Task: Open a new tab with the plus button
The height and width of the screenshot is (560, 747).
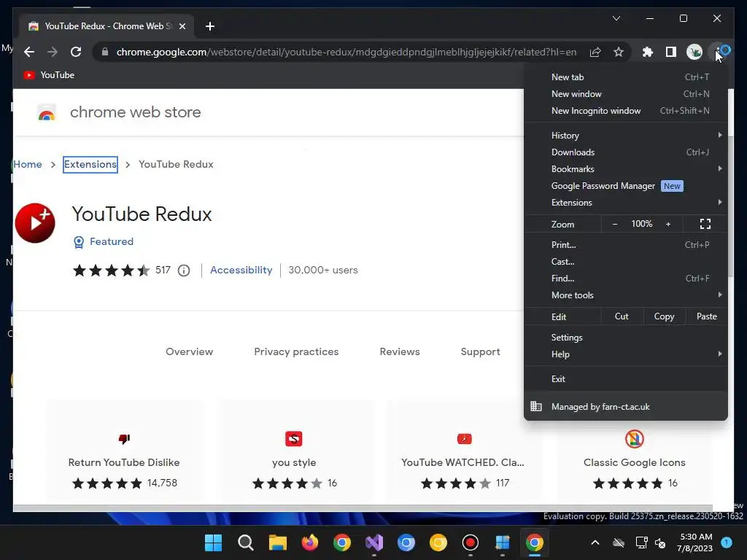Action: coord(210,26)
